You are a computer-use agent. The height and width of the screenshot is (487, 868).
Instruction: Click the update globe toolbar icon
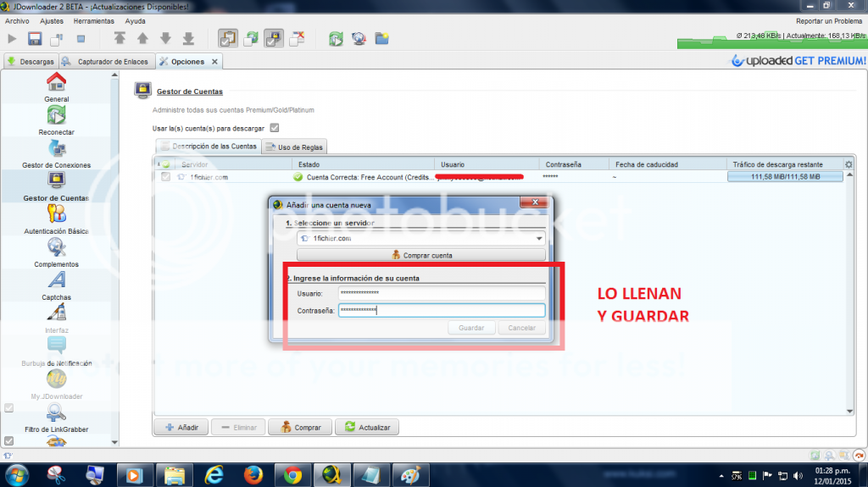point(359,39)
